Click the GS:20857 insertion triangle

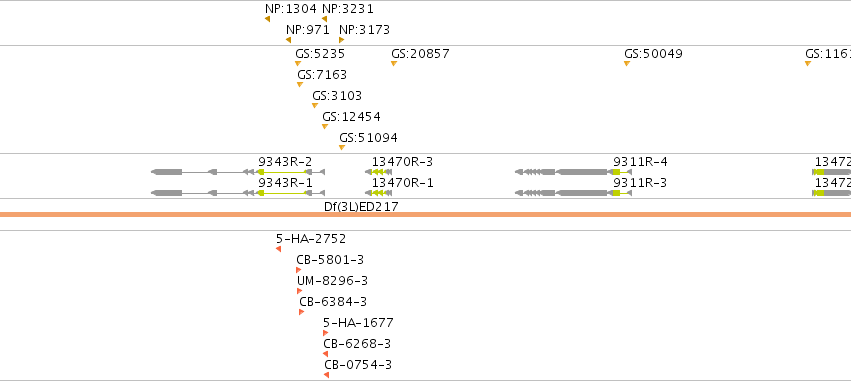(x=393, y=64)
